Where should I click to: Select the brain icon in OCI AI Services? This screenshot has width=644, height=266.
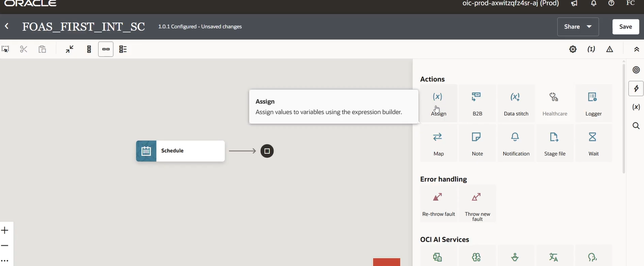pos(476,257)
